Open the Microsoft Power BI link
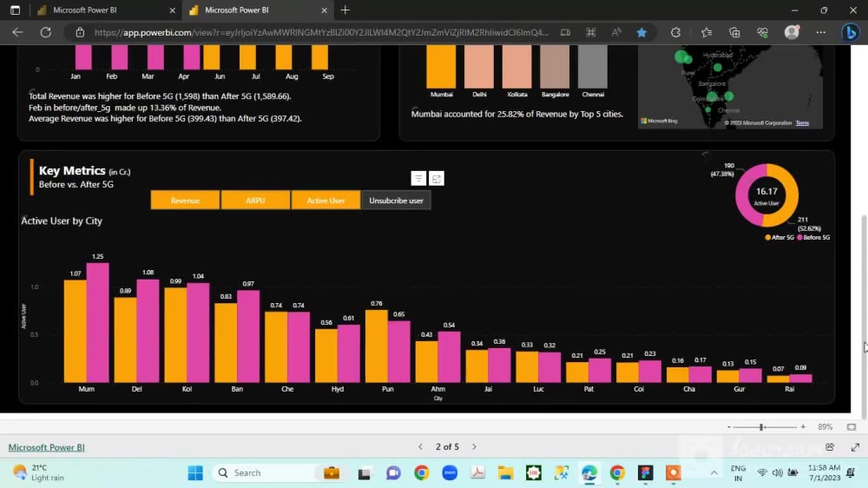The width and height of the screenshot is (868, 488). (x=47, y=447)
